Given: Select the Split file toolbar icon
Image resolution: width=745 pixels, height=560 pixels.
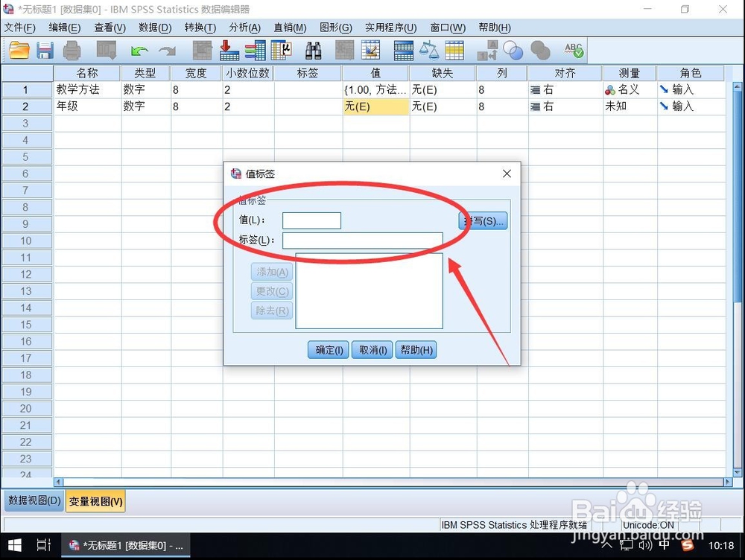Looking at the screenshot, I should coord(403,51).
